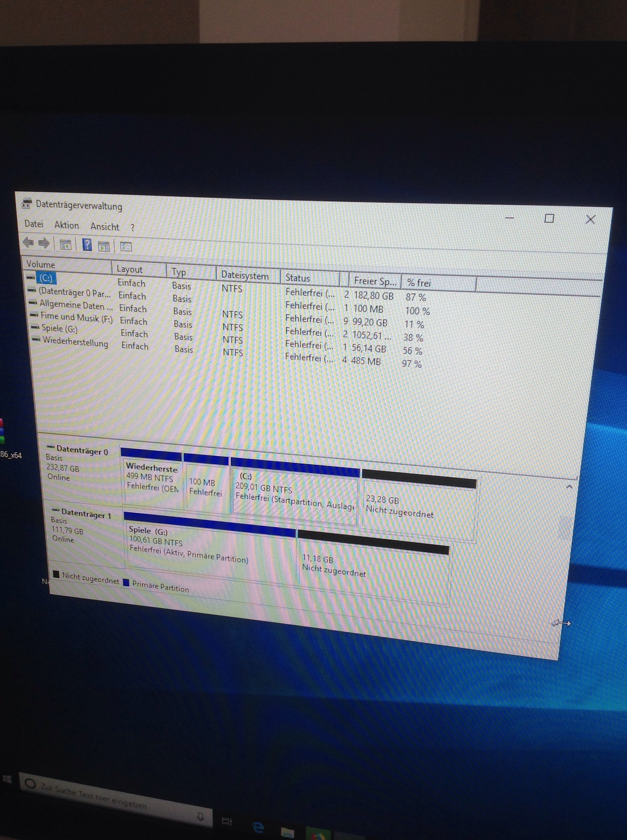This screenshot has width=627, height=840.
Task: Open Microsoft Edge from the taskbar
Action: click(258, 827)
